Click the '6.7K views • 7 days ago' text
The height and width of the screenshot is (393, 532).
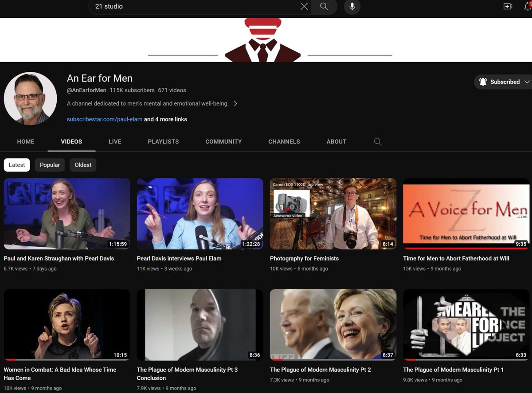[30, 269]
